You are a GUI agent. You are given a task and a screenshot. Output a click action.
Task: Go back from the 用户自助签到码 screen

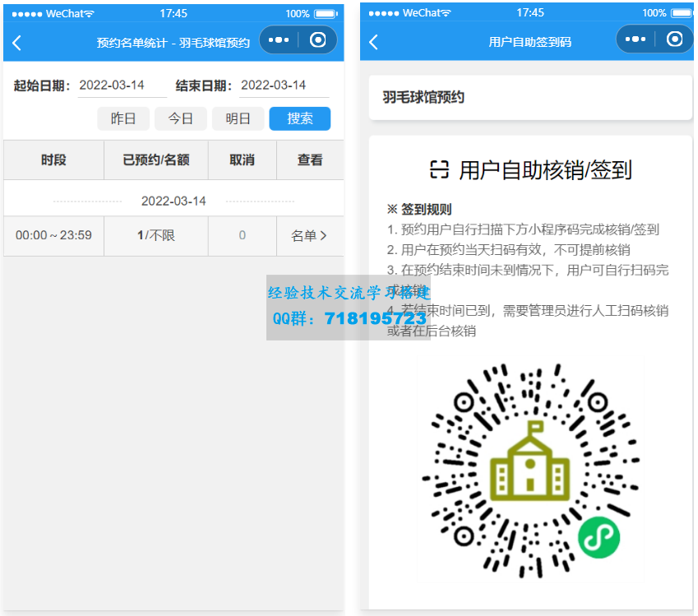(373, 42)
